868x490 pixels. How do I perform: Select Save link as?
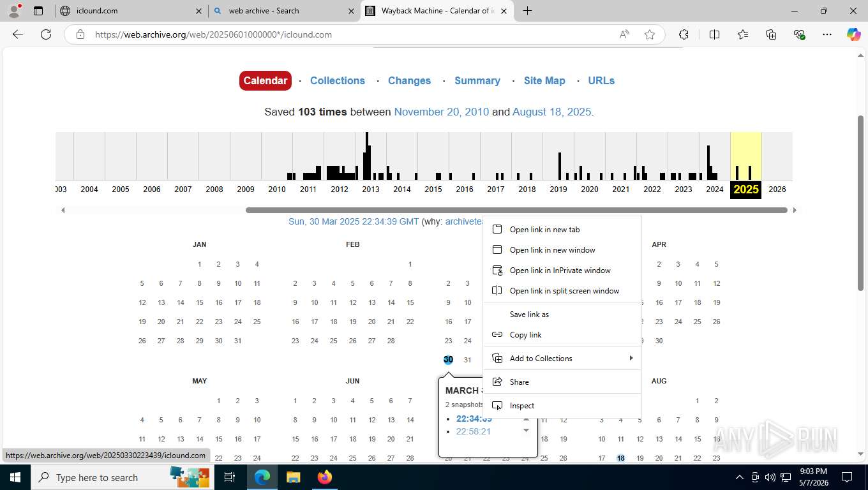click(x=562, y=315)
